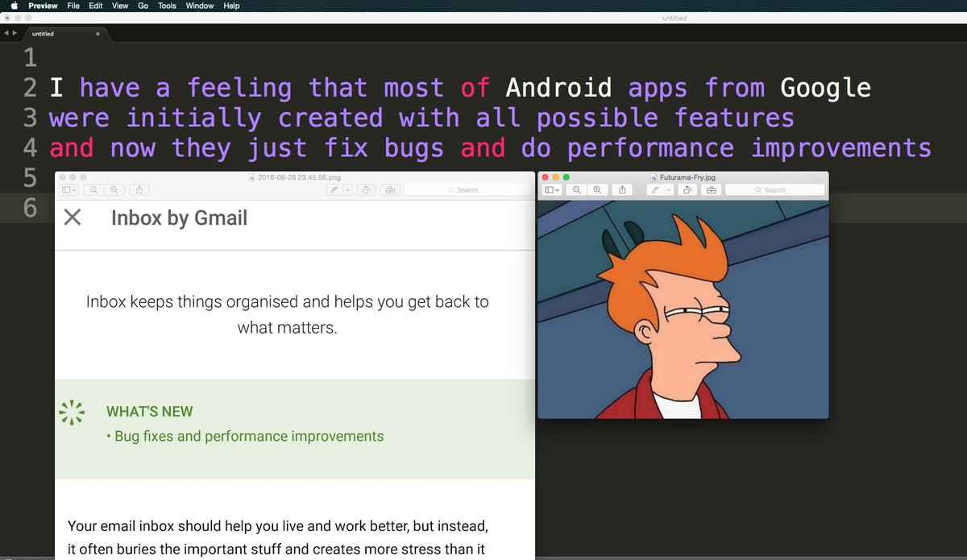Click the WHAT'S NEW heading
The width and height of the screenshot is (967, 560).
point(150,412)
